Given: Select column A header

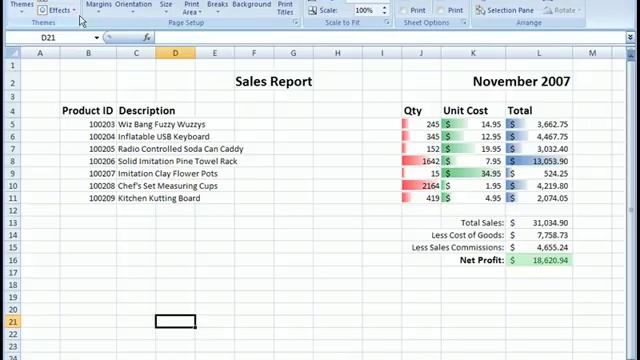Looking at the screenshot, I should coord(40,53).
